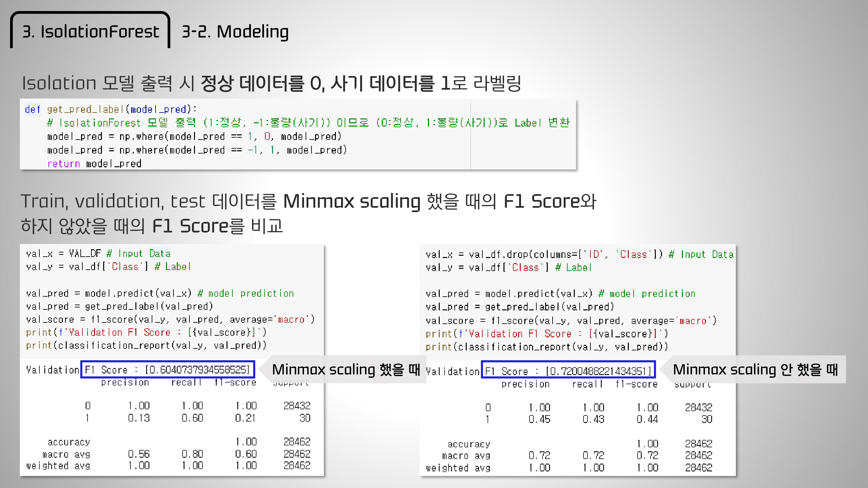This screenshot has height=488, width=868.
Task: Click the green IsolationForest comment line in code
Action: click(x=308, y=123)
